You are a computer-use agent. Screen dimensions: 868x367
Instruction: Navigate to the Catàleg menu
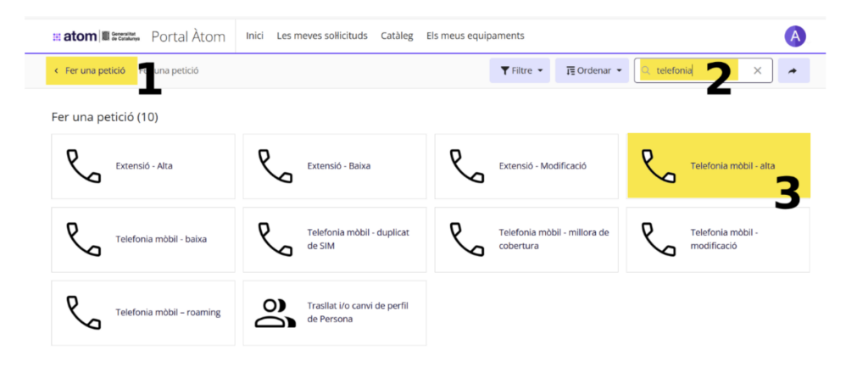pos(397,36)
